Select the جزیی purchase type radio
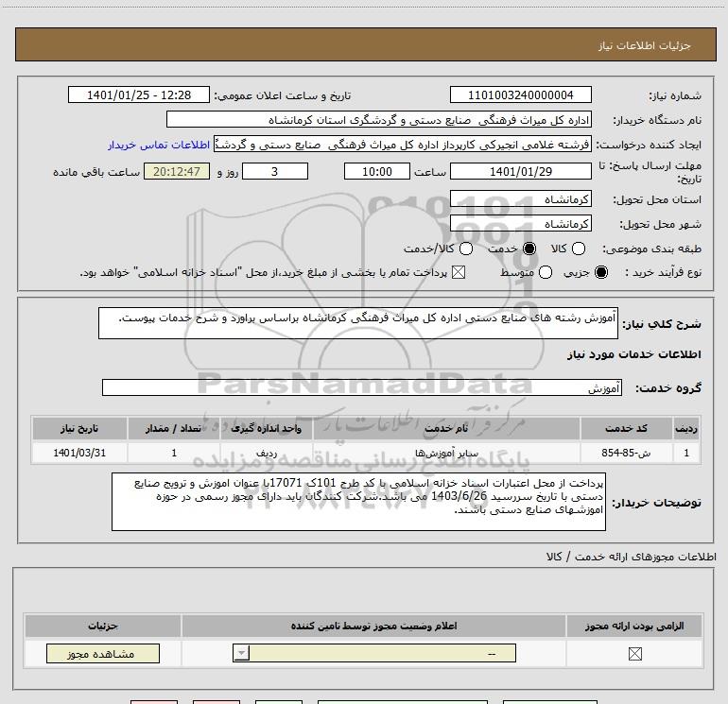 coord(600,272)
